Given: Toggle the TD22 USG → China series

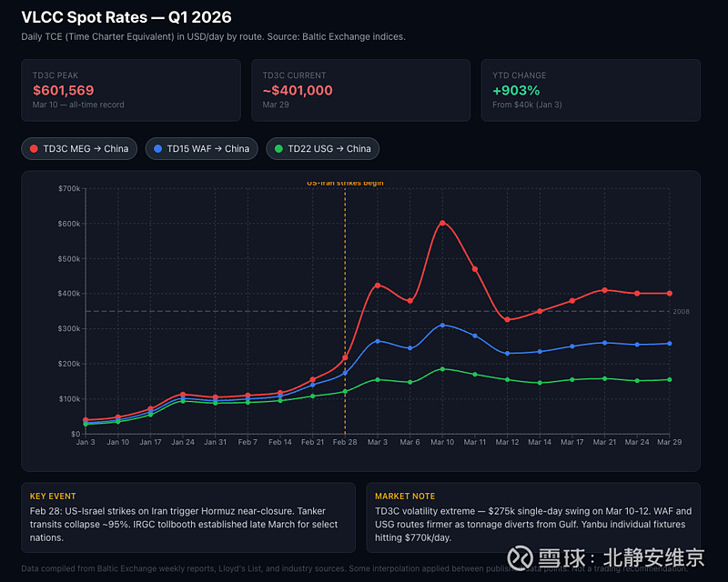Looking at the screenshot, I should pyautogui.click(x=322, y=148).
